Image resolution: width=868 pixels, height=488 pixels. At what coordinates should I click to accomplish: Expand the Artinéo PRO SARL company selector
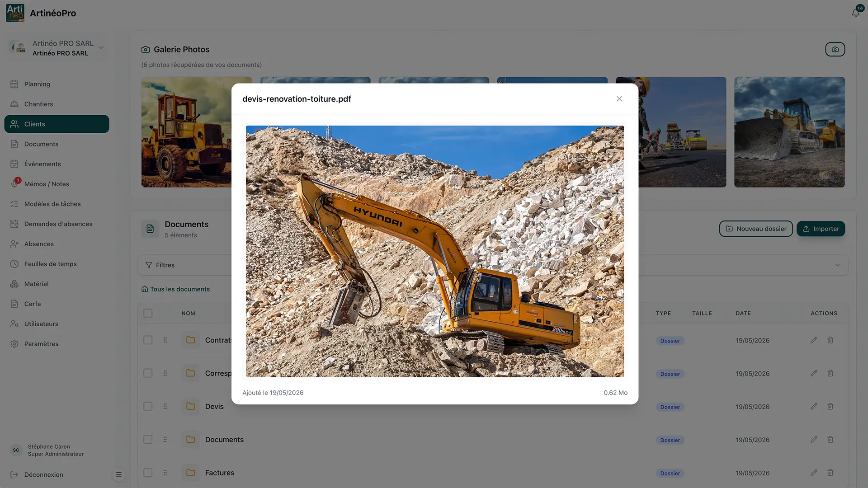coord(57,48)
